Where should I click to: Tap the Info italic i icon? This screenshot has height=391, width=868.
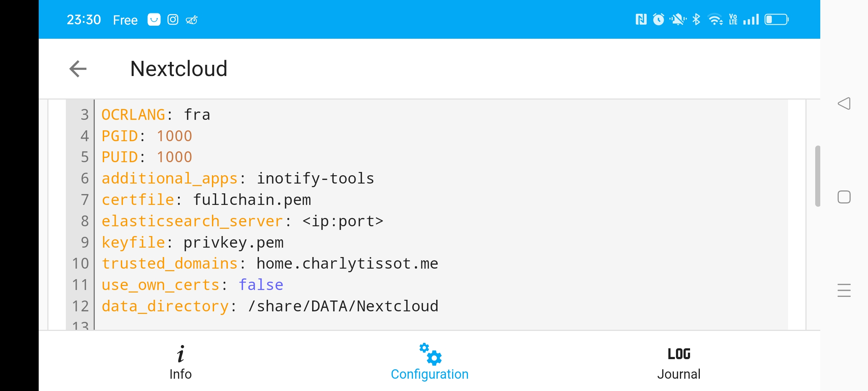(181, 354)
